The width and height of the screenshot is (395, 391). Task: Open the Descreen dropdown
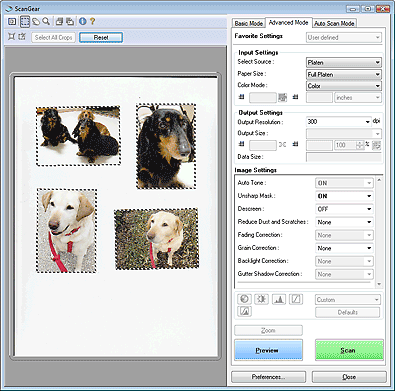click(344, 209)
